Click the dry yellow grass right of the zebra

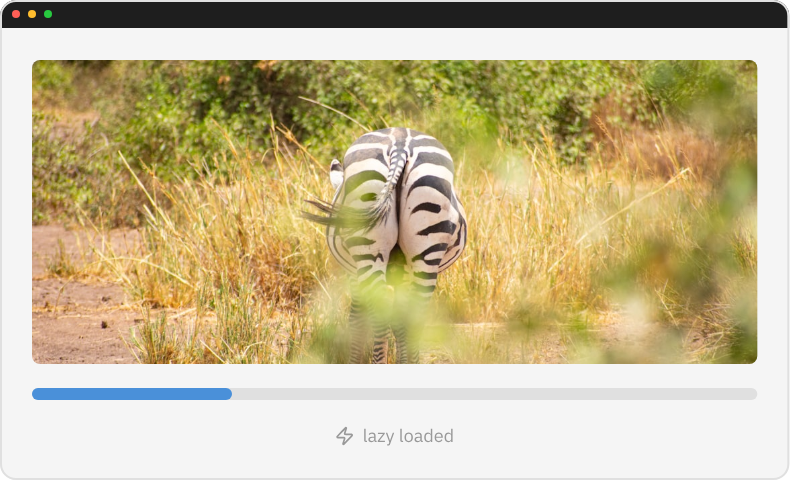tap(560, 240)
